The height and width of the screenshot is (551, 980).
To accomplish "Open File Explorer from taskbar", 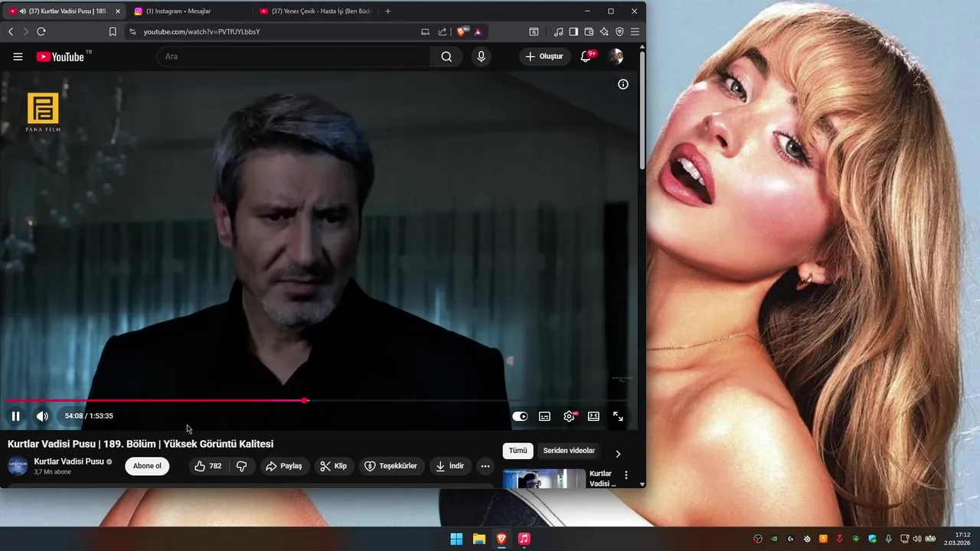I will (x=479, y=539).
